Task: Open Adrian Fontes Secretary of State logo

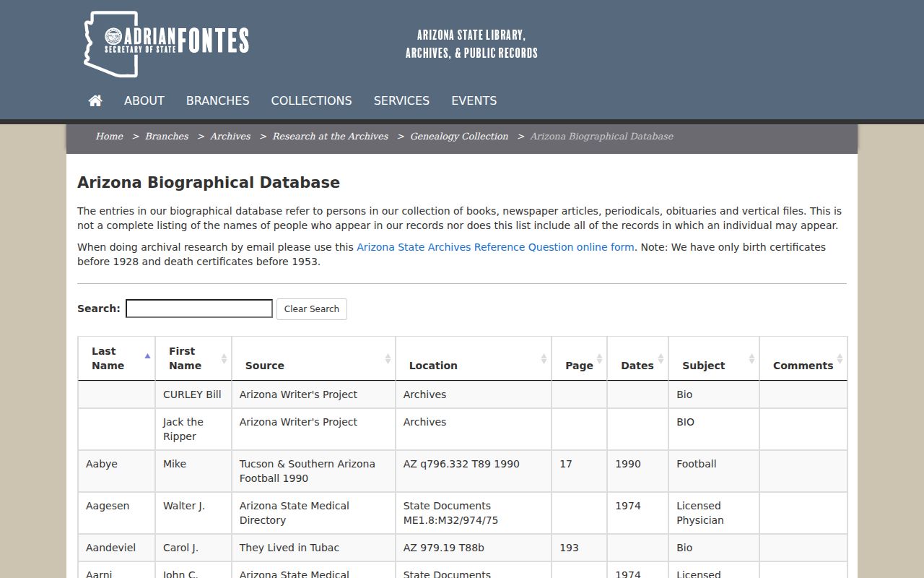Action: [166, 43]
